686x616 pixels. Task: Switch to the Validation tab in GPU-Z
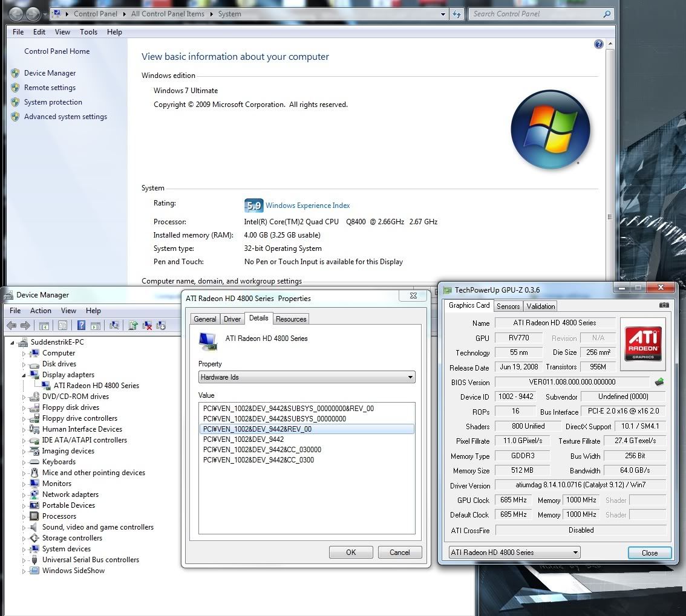(x=541, y=306)
